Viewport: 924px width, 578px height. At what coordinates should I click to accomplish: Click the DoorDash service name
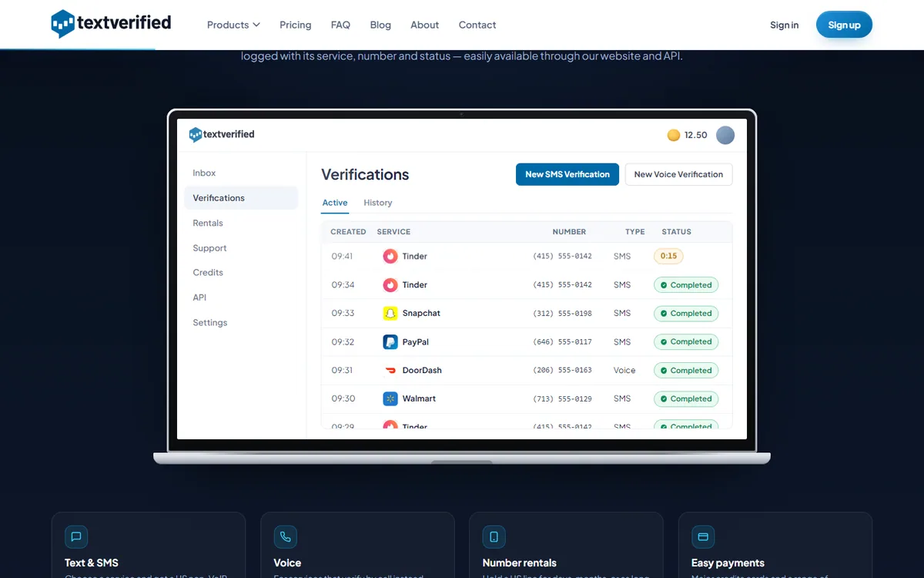click(x=422, y=370)
